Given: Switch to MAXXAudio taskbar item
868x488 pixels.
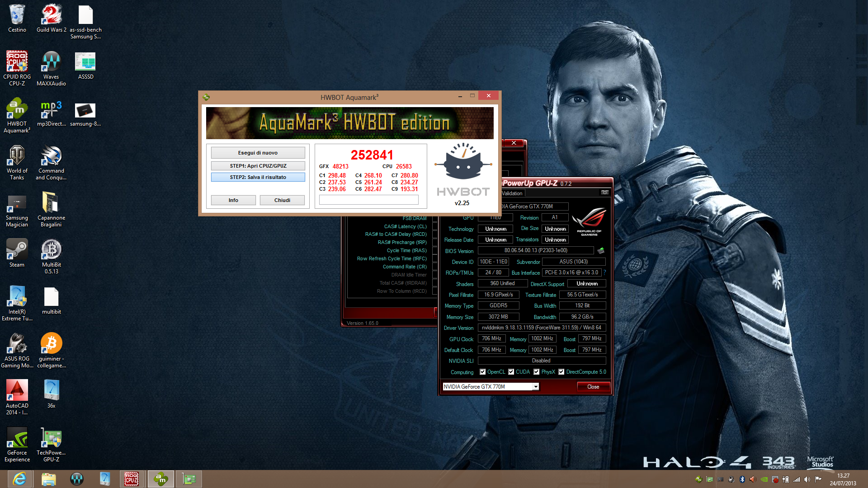Looking at the screenshot, I should point(77,479).
